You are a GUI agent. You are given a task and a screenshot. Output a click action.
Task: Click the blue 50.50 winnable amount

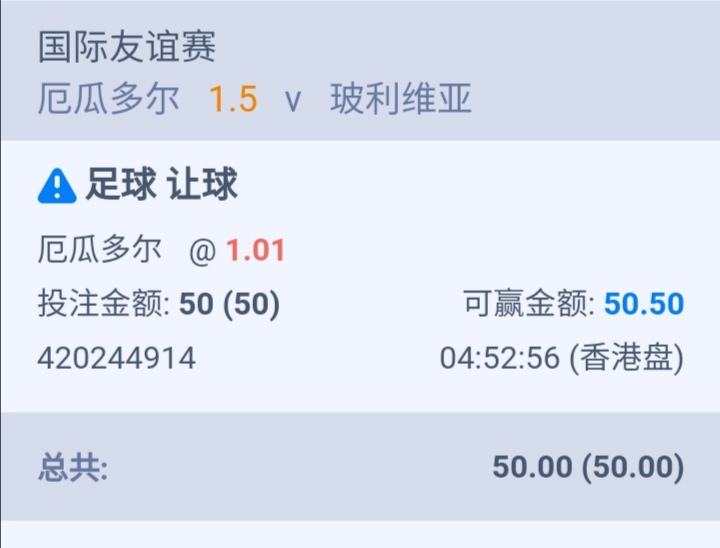click(x=644, y=304)
